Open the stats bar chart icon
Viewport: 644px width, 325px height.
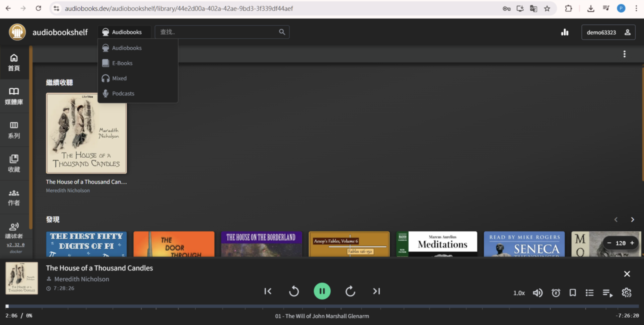point(565,32)
